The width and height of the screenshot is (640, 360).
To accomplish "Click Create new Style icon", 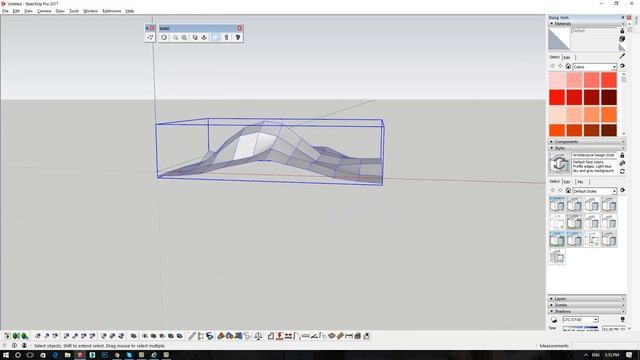I will point(622,163).
